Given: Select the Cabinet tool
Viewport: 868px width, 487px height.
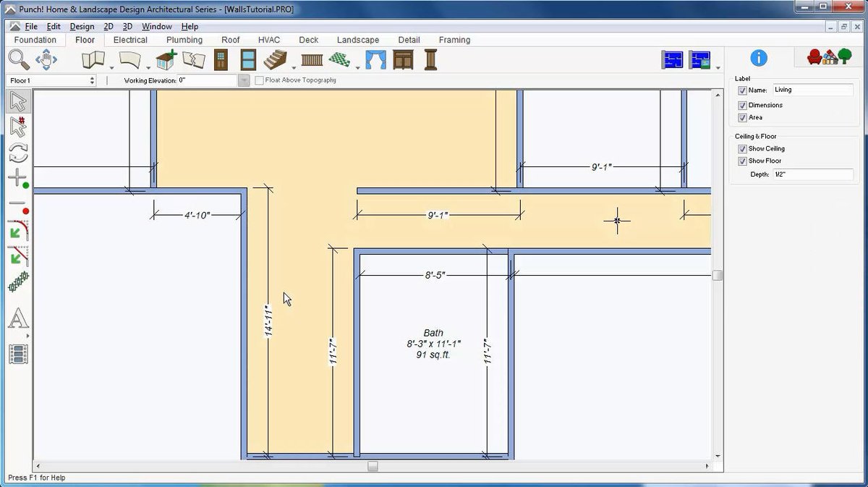Looking at the screenshot, I should coord(403,59).
